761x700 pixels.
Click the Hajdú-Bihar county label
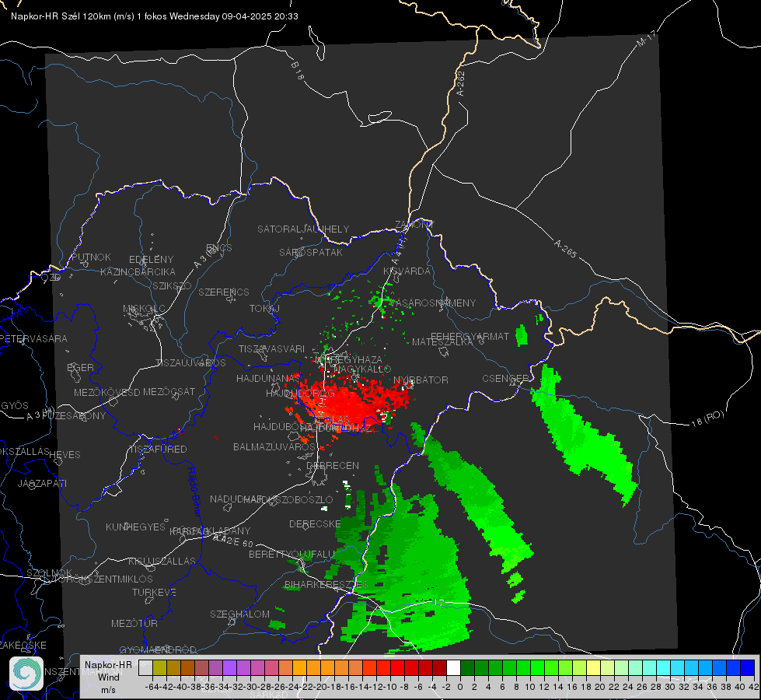click(194, 491)
